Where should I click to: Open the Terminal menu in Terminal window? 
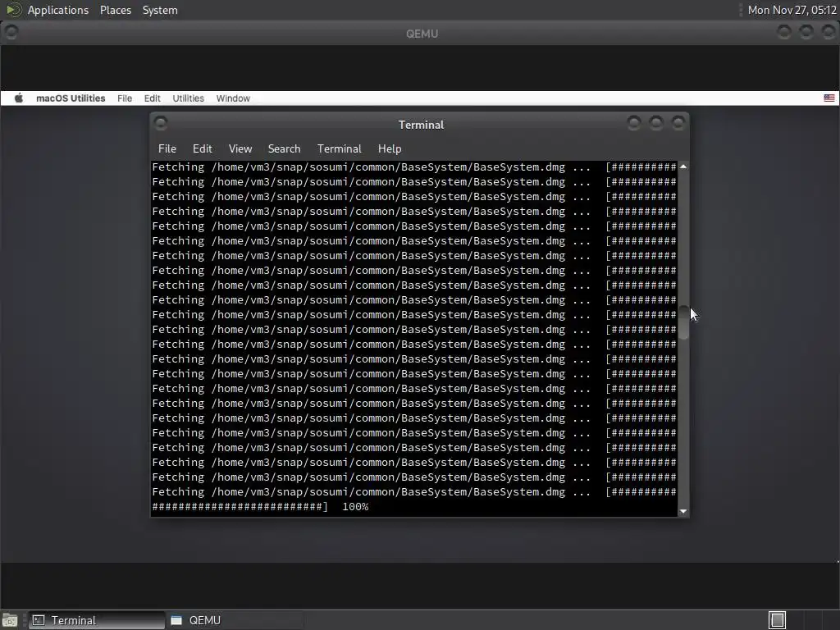pos(339,148)
